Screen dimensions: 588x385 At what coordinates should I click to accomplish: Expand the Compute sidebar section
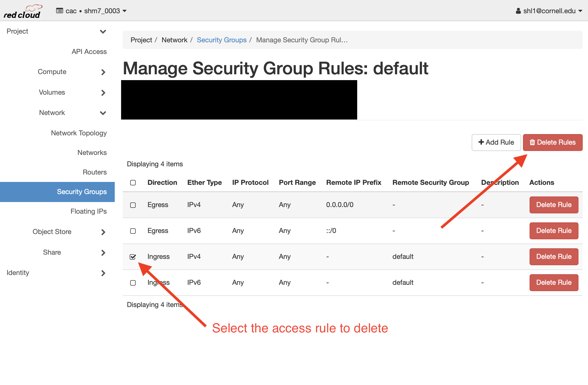coord(71,72)
